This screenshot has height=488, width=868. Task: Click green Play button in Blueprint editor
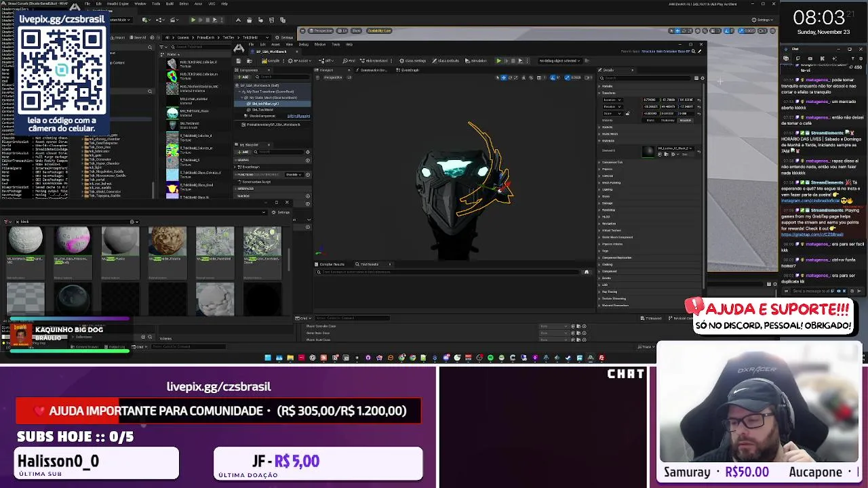coord(498,61)
